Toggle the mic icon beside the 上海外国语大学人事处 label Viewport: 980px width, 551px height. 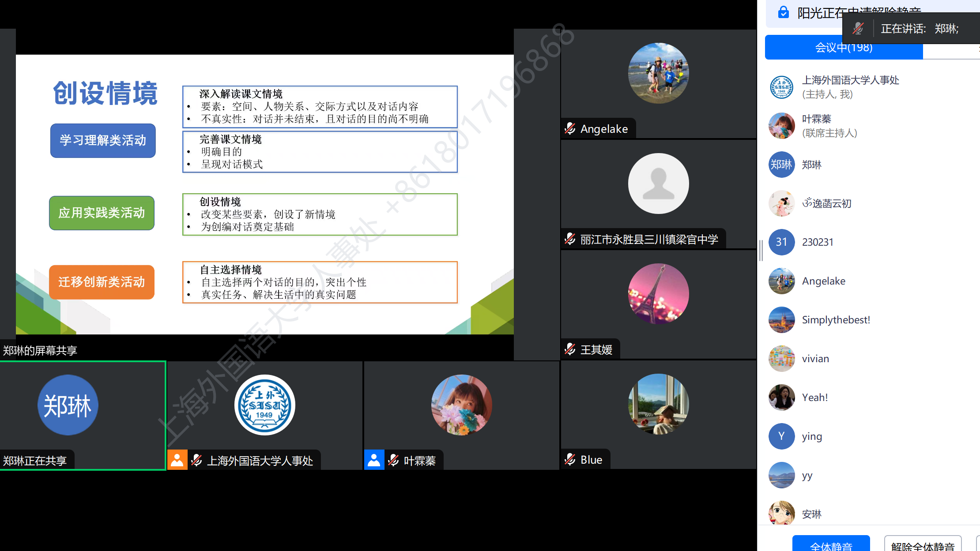[x=196, y=460]
